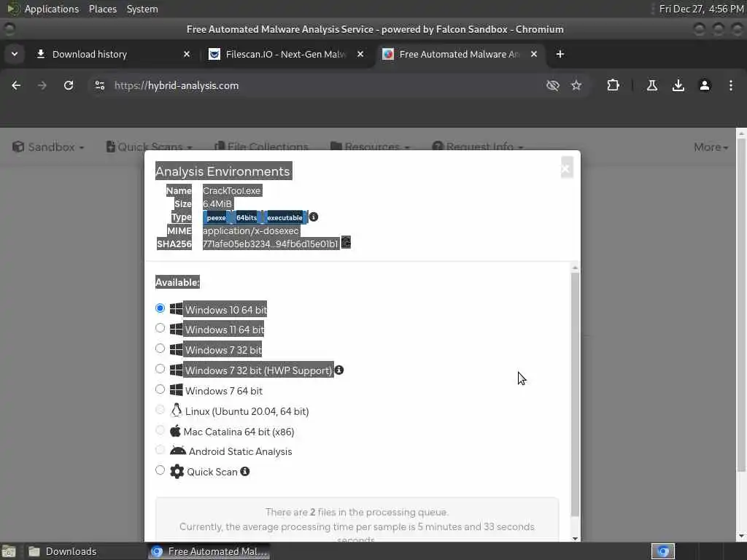The height and width of the screenshot is (560, 747).
Task: View site information icon in address bar
Action: point(99,86)
